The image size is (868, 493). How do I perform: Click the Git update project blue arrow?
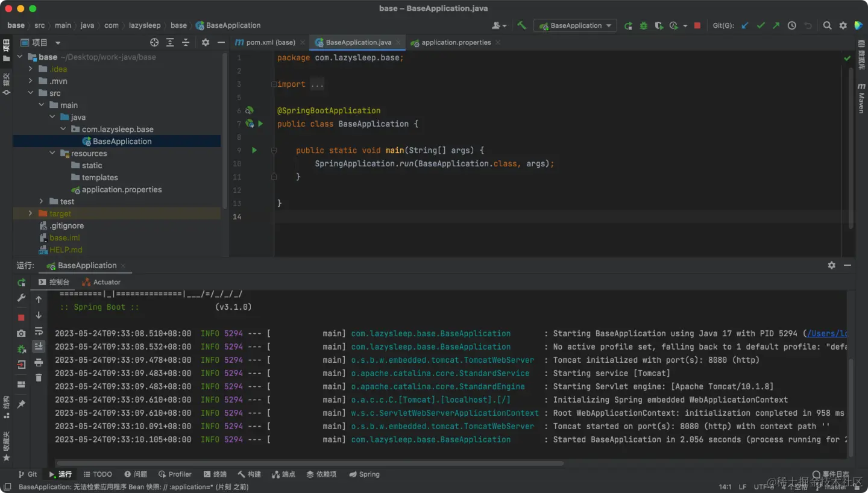pos(745,26)
